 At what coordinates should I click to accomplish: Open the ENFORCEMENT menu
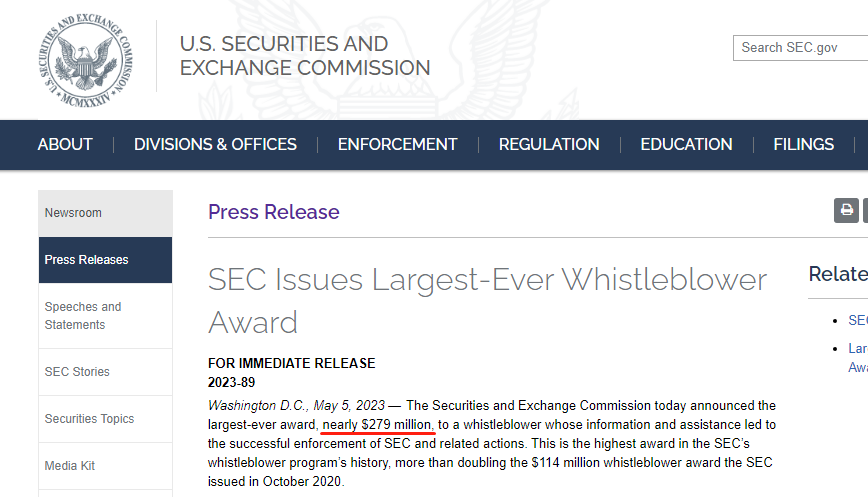pos(397,144)
